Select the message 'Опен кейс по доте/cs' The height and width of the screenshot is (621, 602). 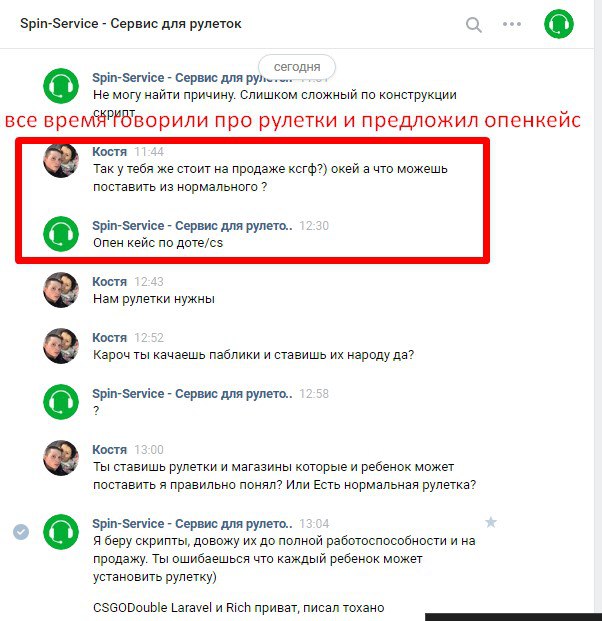pyautogui.click(x=158, y=243)
